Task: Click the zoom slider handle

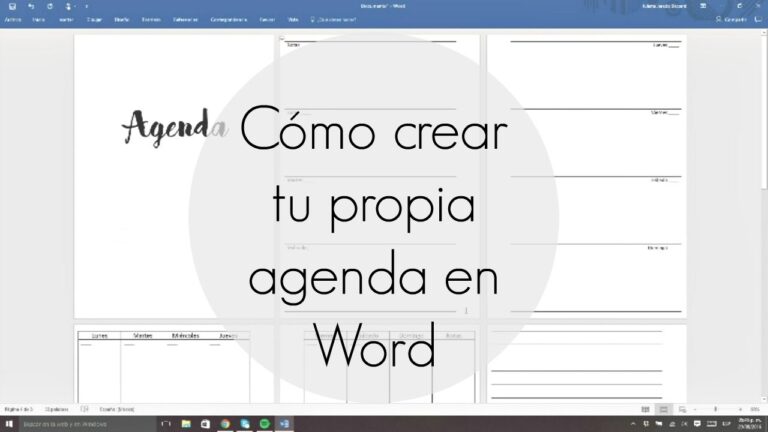Action: pos(716,409)
